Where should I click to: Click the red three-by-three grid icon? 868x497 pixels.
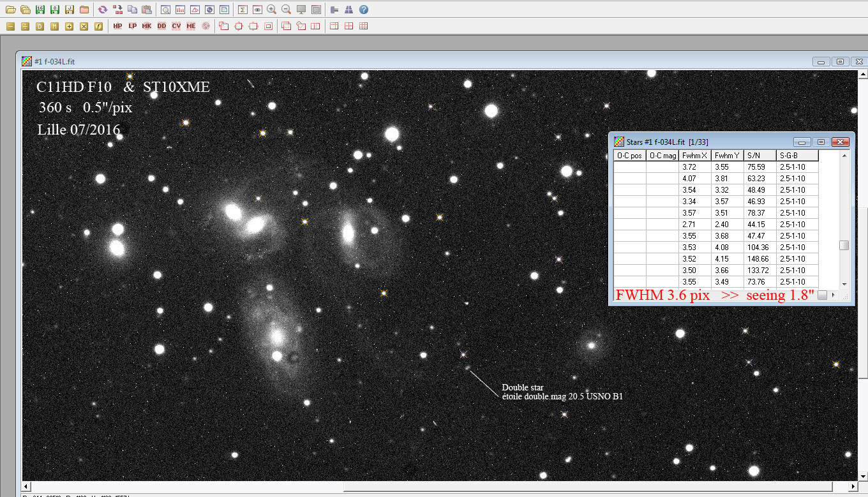[364, 26]
